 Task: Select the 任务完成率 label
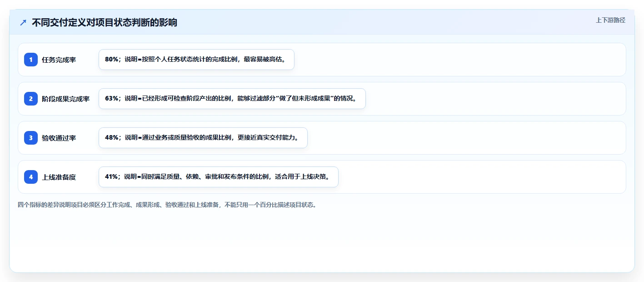[x=59, y=60]
